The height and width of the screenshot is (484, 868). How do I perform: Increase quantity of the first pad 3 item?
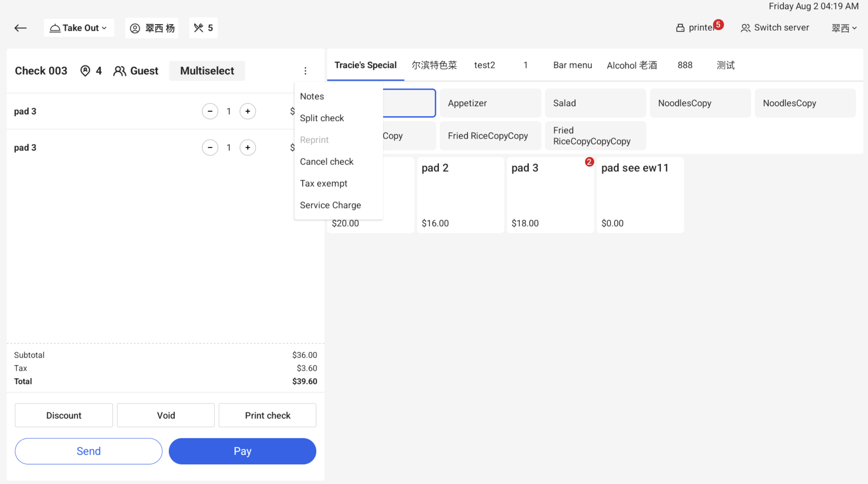(248, 111)
